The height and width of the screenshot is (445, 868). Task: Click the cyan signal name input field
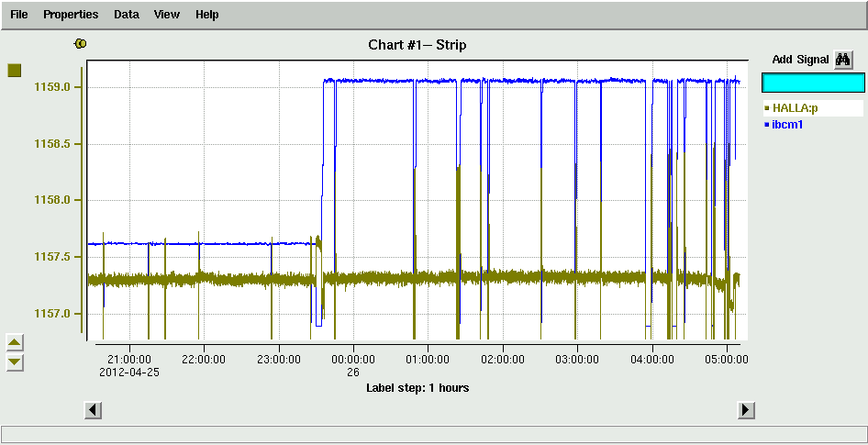tap(813, 83)
